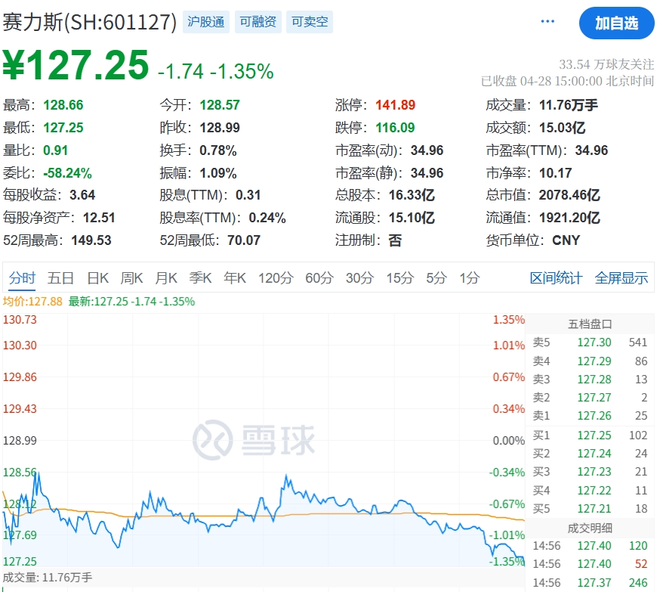Image resolution: width=660 pixels, height=592 pixels.
Task: Click the 33.54 万球友关注 follower count
Action: point(606,64)
